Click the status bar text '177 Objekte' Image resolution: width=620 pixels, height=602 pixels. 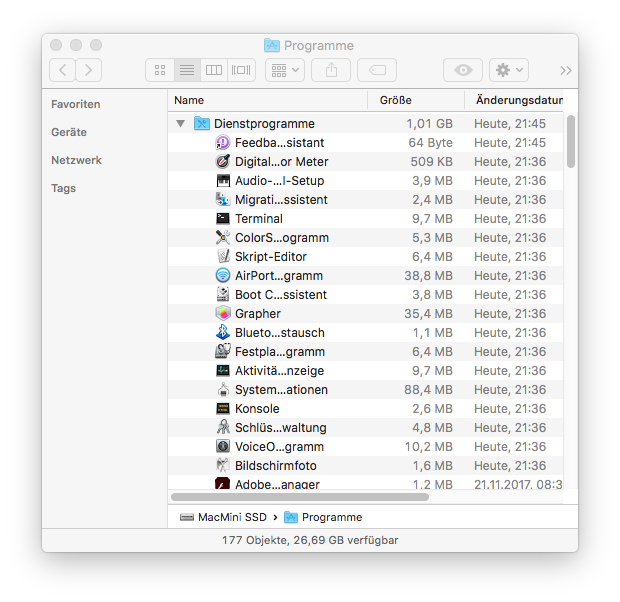(255, 540)
